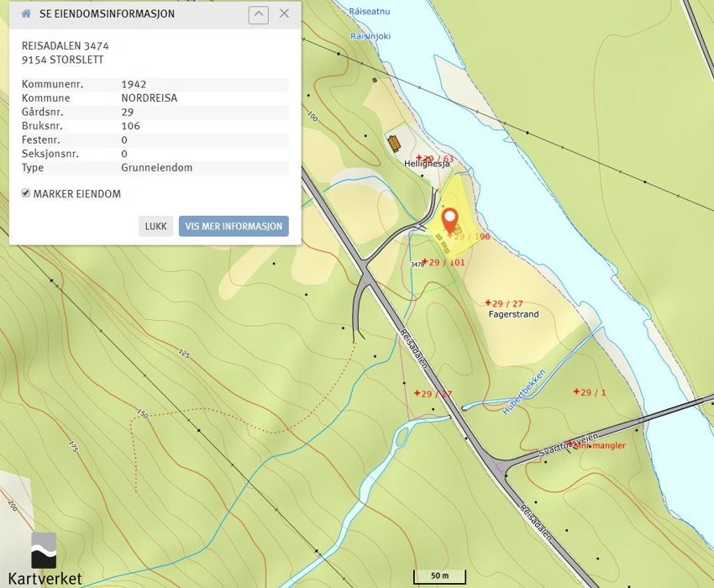Click the Raisinjoki river label
This screenshot has height=588, width=714.
coord(370,36)
